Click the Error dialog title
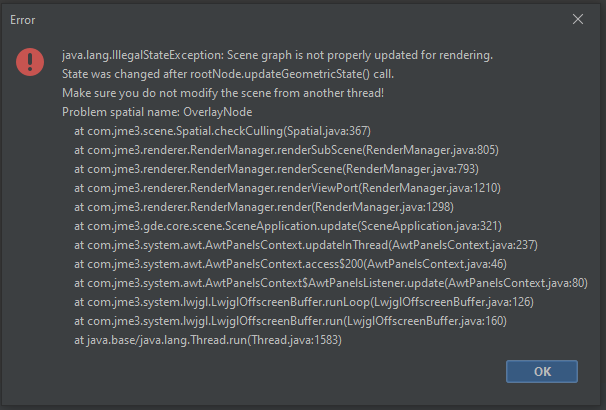This screenshot has width=606, height=410. coord(22,20)
